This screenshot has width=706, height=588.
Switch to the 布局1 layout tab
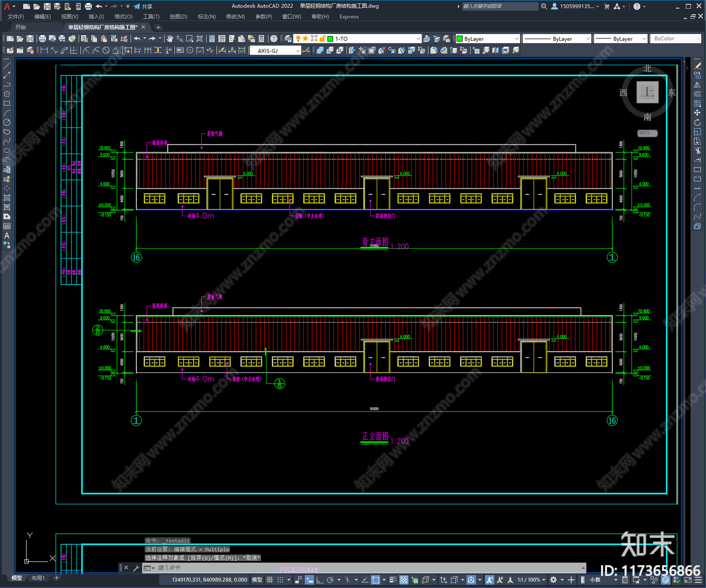pyautogui.click(x=38, y=578)
